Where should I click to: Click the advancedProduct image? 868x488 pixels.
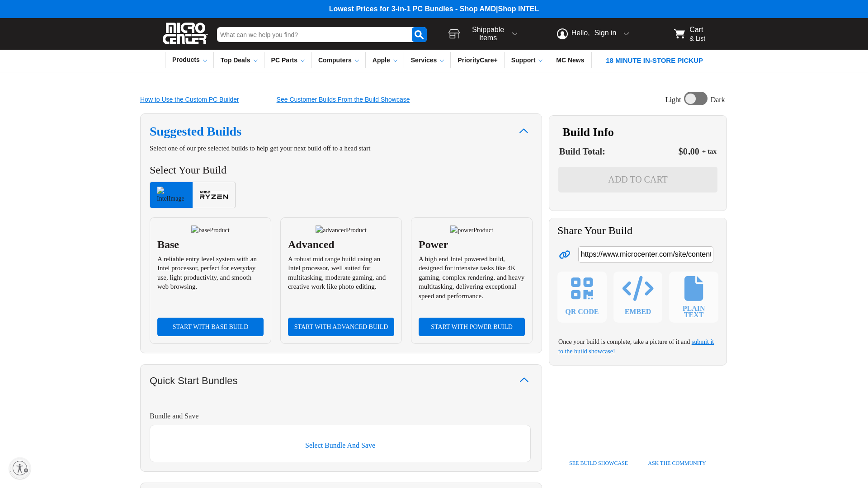[341, 230]
